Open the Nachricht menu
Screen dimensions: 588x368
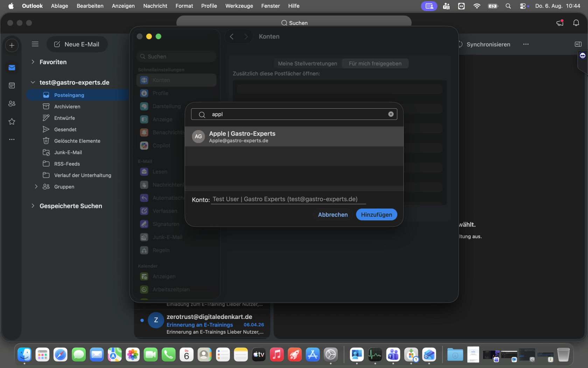pos(155,6)
